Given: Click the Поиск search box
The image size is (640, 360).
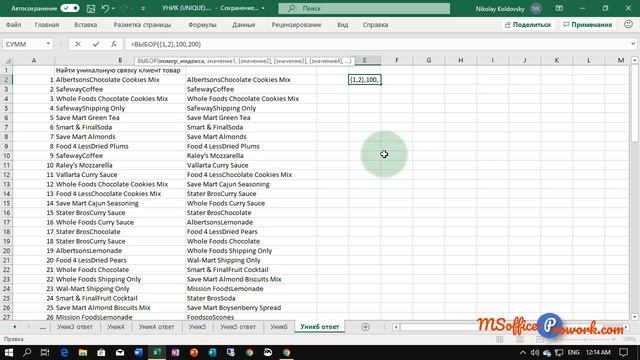Looking at the screenshot, I should pyautogui.click(x=364, y=8).
